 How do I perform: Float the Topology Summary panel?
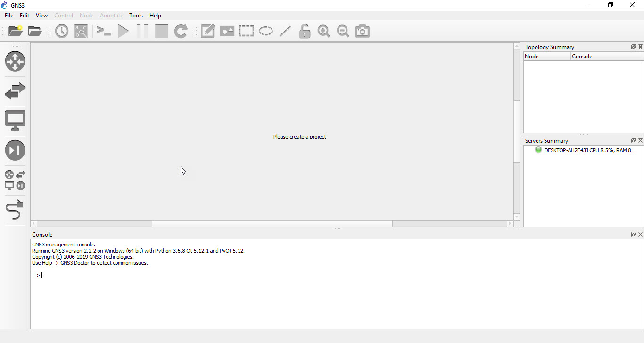click(x=634, y=47)
